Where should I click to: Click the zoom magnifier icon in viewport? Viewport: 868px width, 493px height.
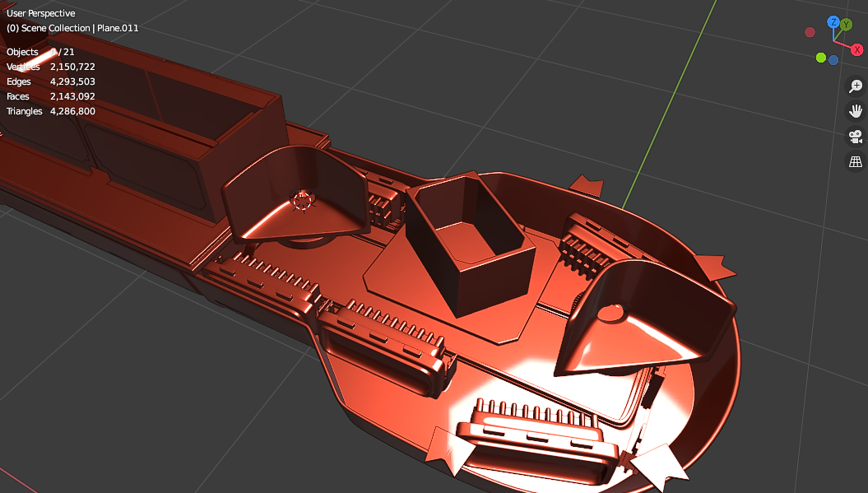tap(856, 86)
